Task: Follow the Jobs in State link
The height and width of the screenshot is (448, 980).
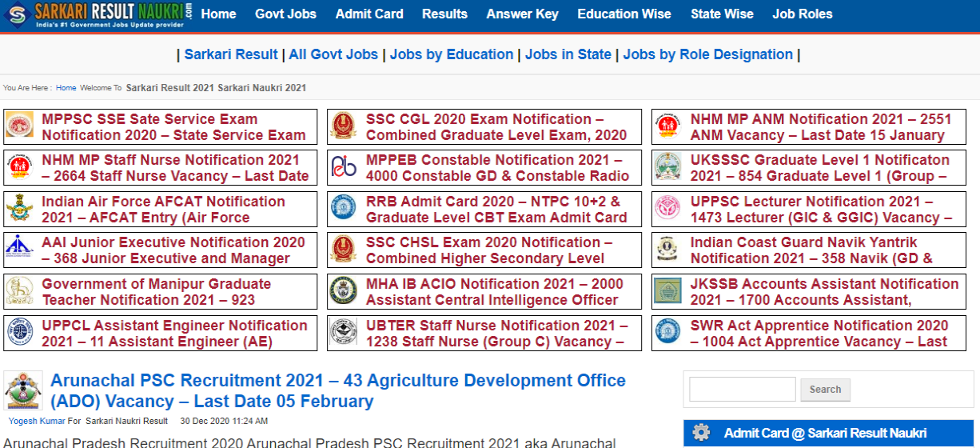Action: click(x=568, y=54)
